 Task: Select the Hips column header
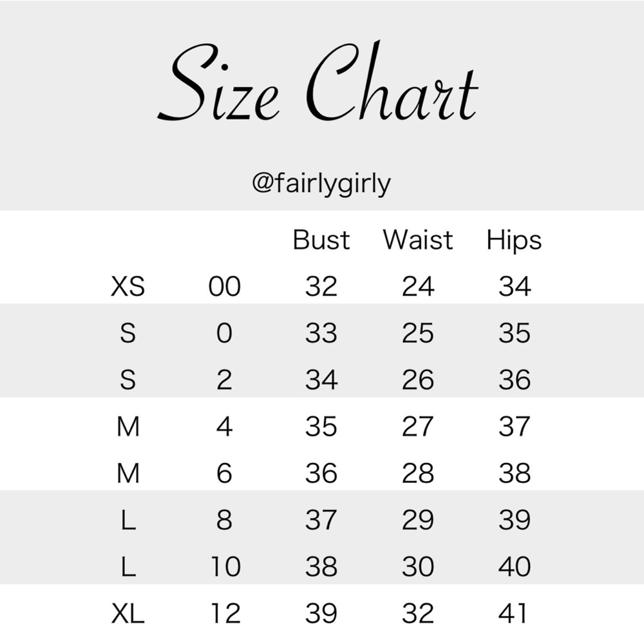tap(514, 240)
